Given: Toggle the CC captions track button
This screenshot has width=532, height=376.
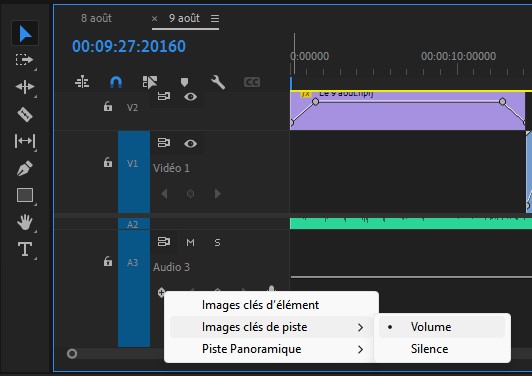Looking at the screenshot, I should click(x=252, y=82).
